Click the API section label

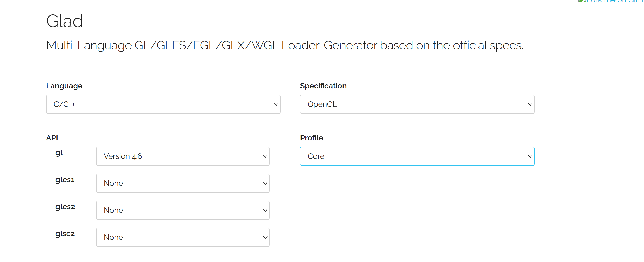pos(52,138)
